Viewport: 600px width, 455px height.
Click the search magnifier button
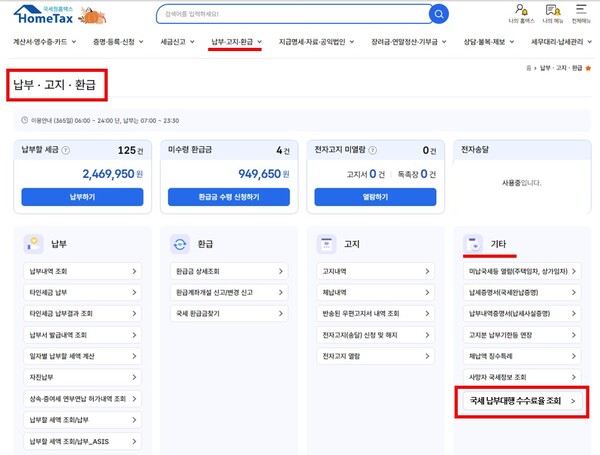(439, 14)
